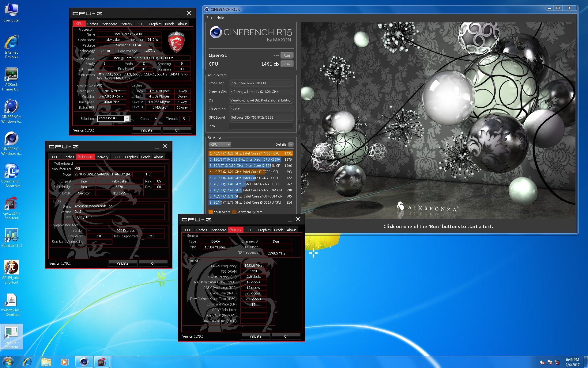Select ranking entry 1 i7-7700K 1491
Viewport: 588px width, 368px height.
tap(251, 153)
